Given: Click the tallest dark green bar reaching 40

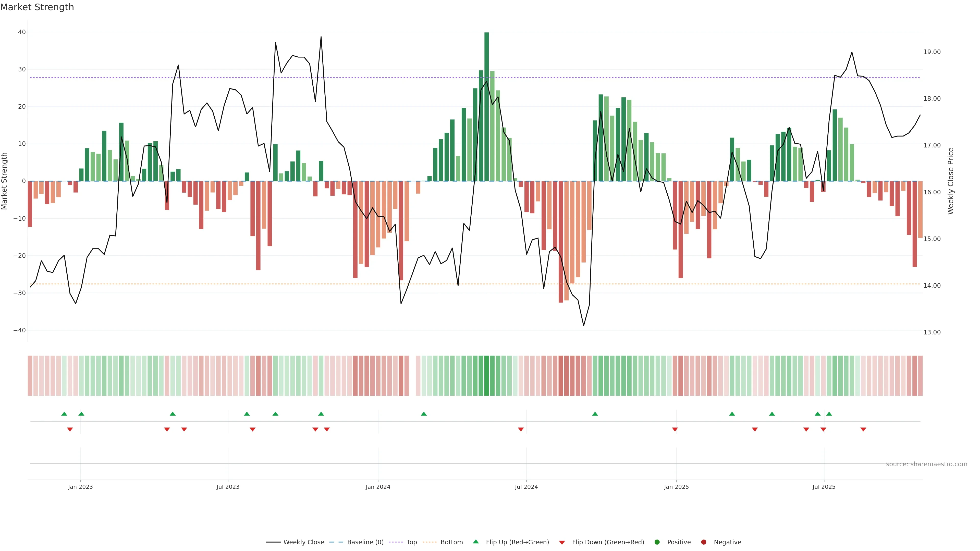Looking at the screenshot, I should point(486,106).
